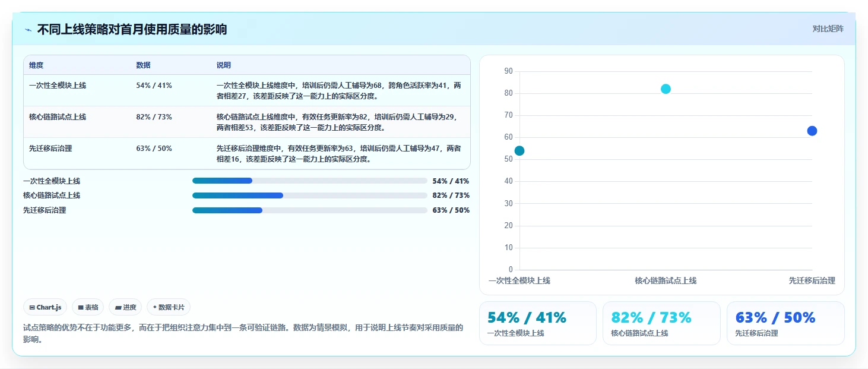Click chart x-axis label 一次性全模块上线
Screen dimensions: 868x369
click(519, 280)
